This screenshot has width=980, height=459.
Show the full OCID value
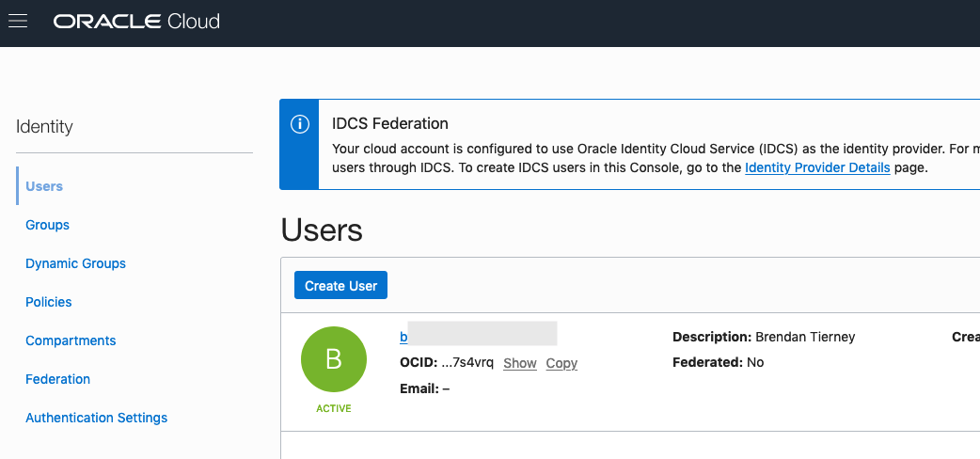[519, 363]
